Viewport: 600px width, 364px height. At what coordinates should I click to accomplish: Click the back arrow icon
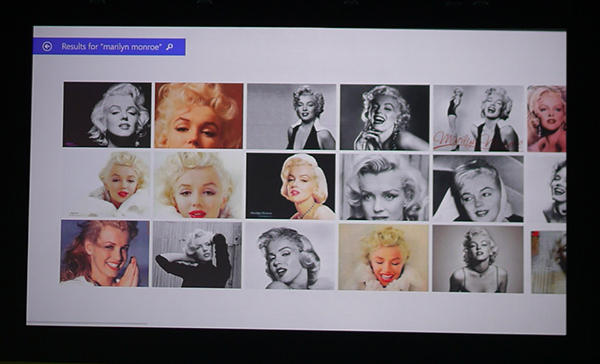(x=47, y=46)
